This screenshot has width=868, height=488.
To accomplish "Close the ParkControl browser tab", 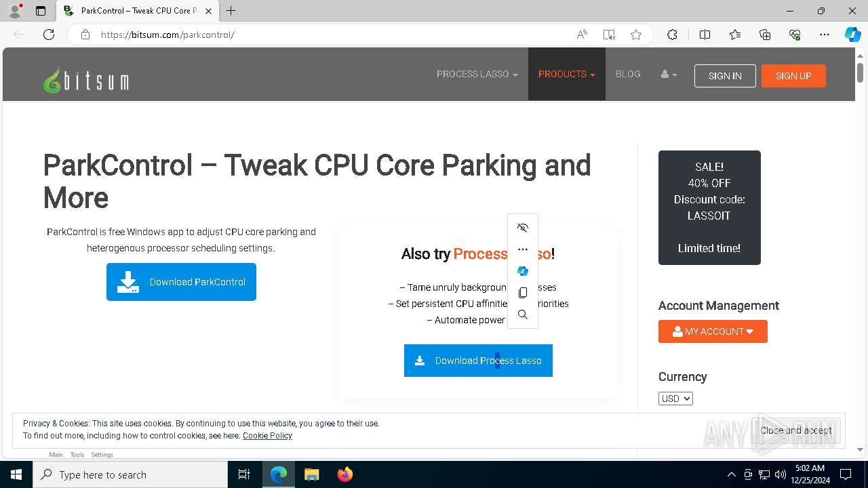I will point(208,11).
